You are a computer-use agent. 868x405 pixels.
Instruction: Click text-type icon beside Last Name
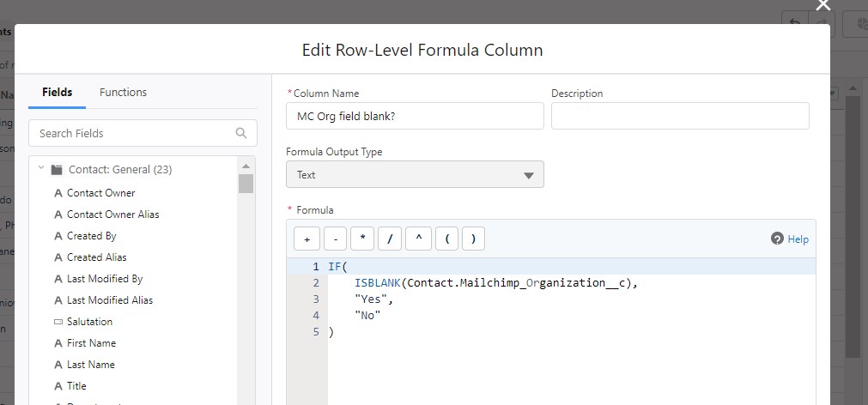(x=58, y=366)
